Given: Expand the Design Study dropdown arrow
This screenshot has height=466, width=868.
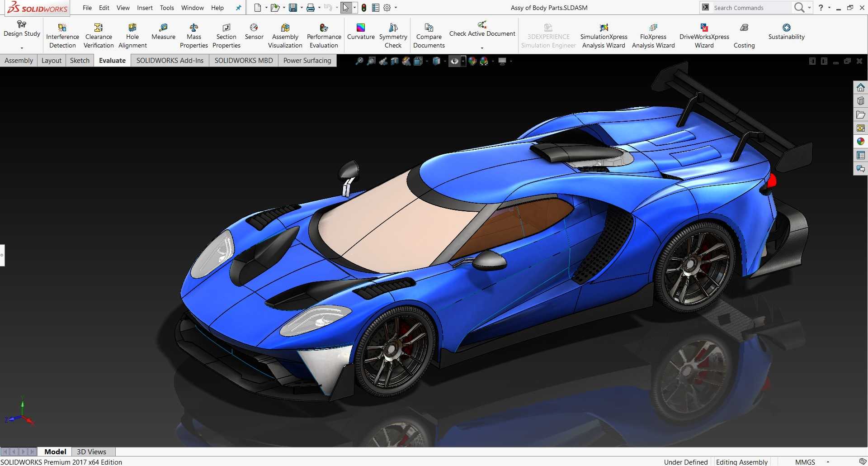Looking at the screenshot, I should point(22,48).
